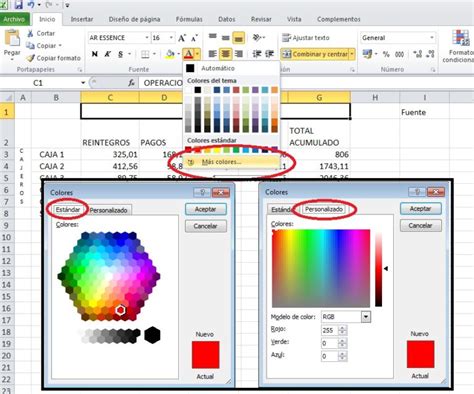Image resolution: width=474 pixels, height=394 pixels.
Task: Select the Copiar formato brush
Action: tap(31, 58)
